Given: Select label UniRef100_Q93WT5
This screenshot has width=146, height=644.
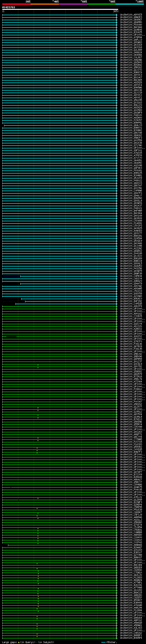Looking at the screenshot, I should pos(131,271).
